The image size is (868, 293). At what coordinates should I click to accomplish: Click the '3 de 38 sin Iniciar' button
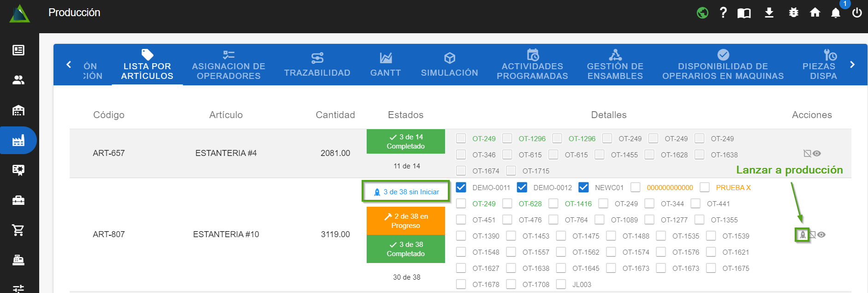coord(406,191)
